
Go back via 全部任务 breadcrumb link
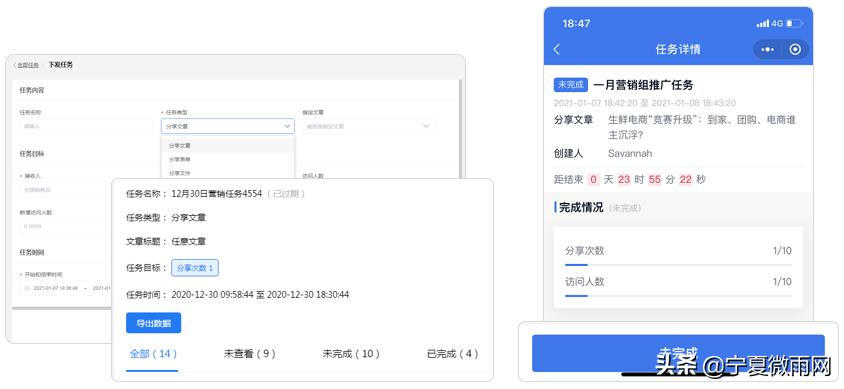[x=27, y=65]
